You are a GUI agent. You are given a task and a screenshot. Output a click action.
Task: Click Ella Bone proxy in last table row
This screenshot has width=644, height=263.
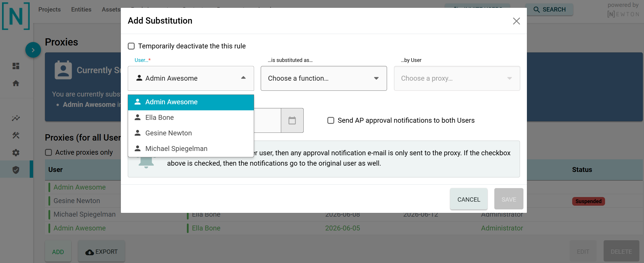click(206, 228)
